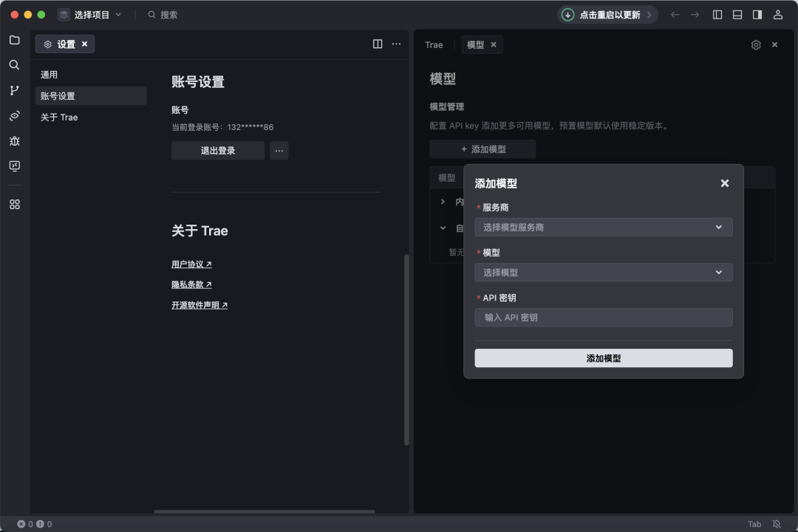This screenshot has width=798, height=532.
Task: Open the extensions grid icon
Action: pos(15,204)
